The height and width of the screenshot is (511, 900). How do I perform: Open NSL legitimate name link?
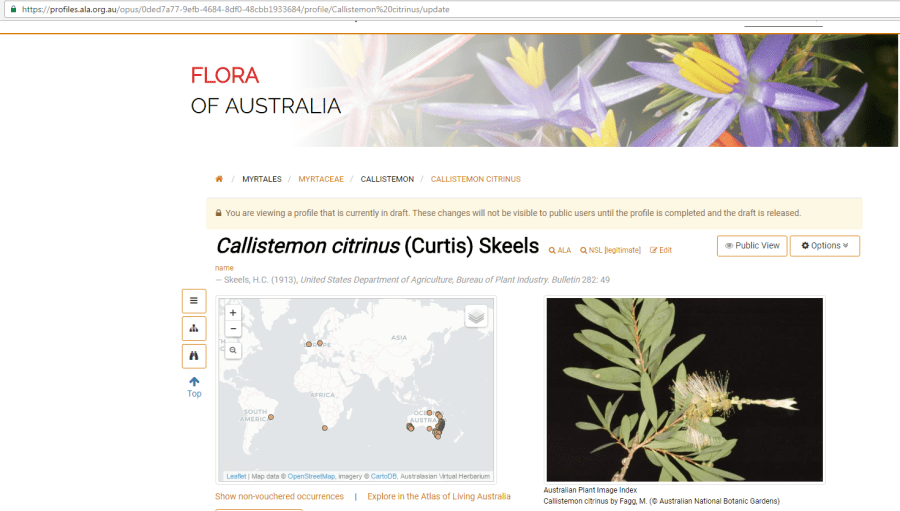610,250
